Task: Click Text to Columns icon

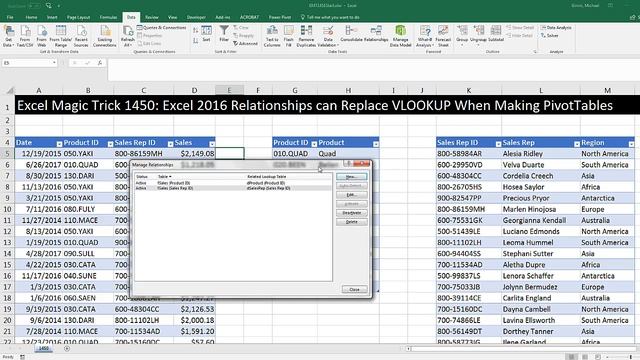Action: click(x=272, y=36)
